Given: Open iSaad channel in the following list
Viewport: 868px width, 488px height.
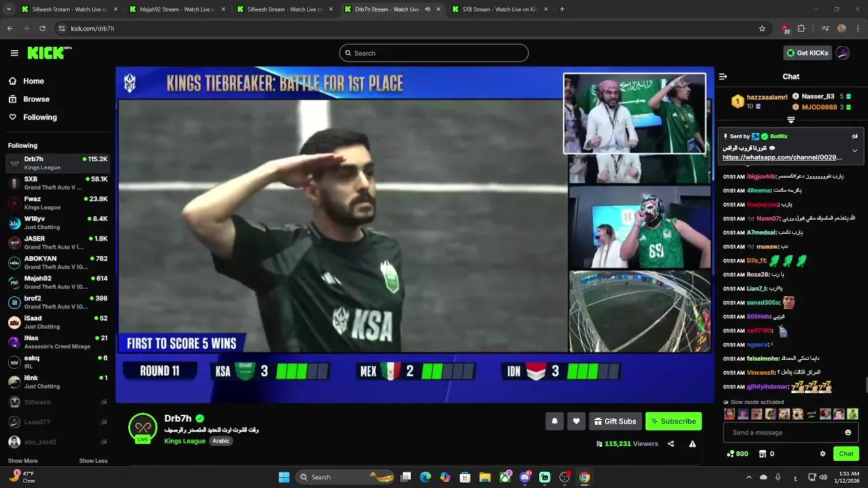Looking at the screenshot, I should (58, 322).
